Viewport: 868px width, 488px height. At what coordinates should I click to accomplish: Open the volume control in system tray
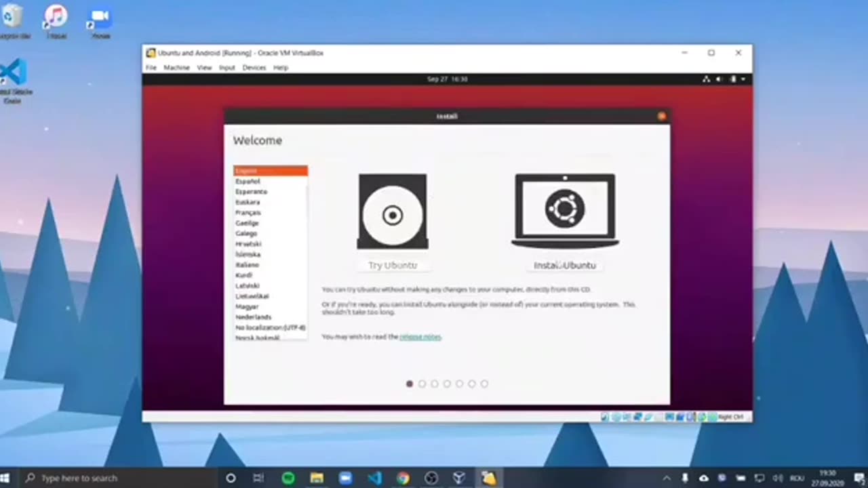[x=778, y=478]
